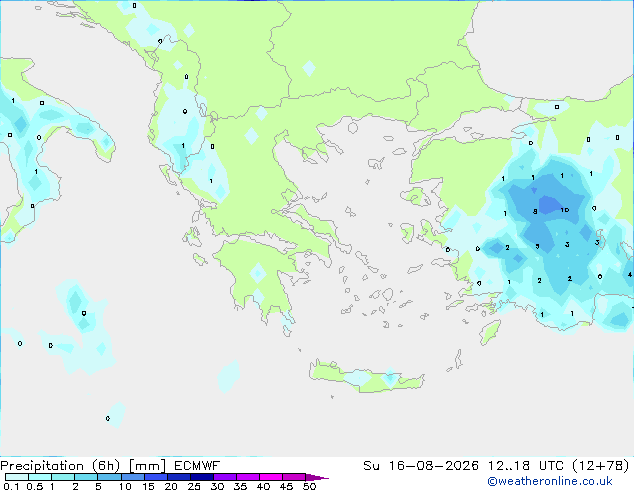
Task: Choose the 40–45 mm bright magenta swatch
Action: point(271,477)
